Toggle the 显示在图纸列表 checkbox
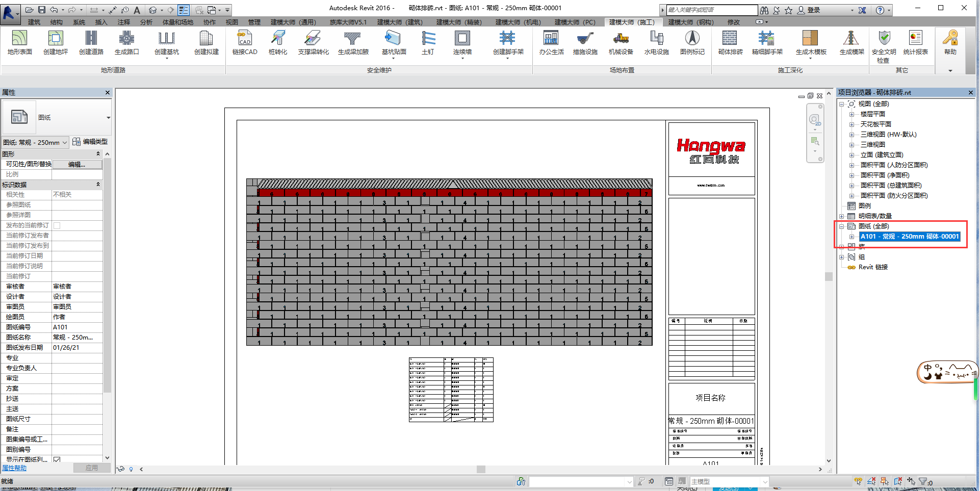 tap(57, 460)
